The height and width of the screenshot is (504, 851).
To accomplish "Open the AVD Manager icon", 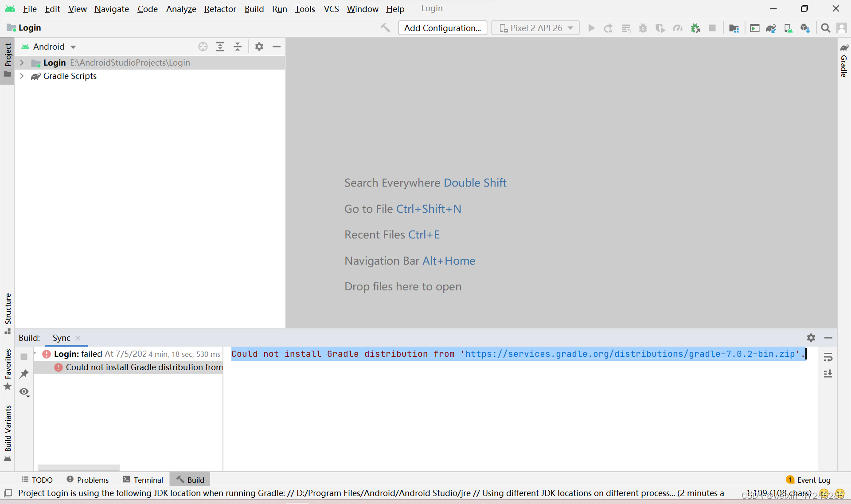I will coord(788,28).
